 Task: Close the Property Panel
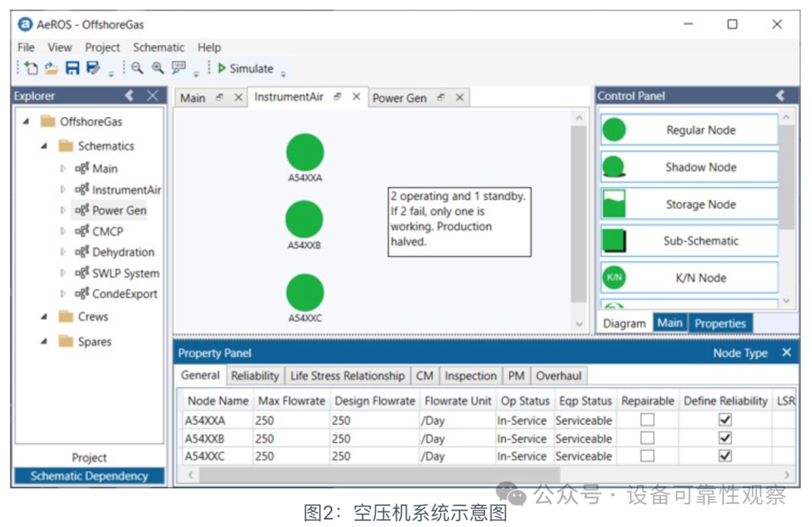pyautogui.click(x=786, y=353)
